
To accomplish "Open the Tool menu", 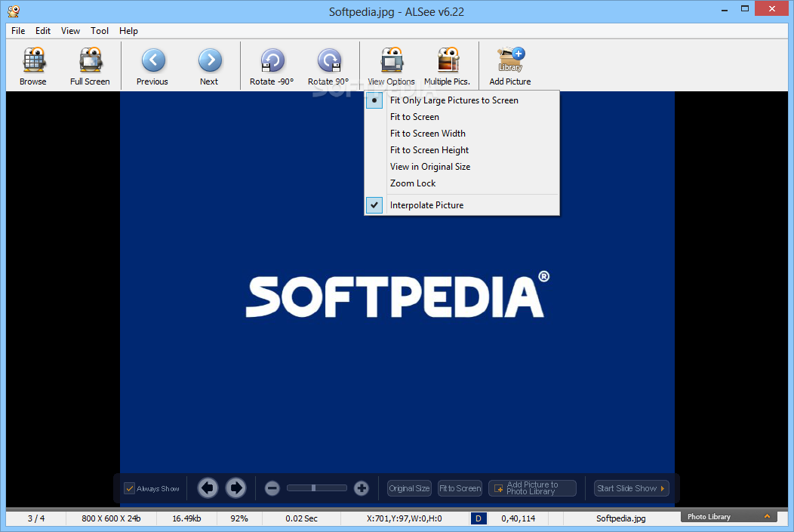I will pyautogui.click(x=100, y=31).
